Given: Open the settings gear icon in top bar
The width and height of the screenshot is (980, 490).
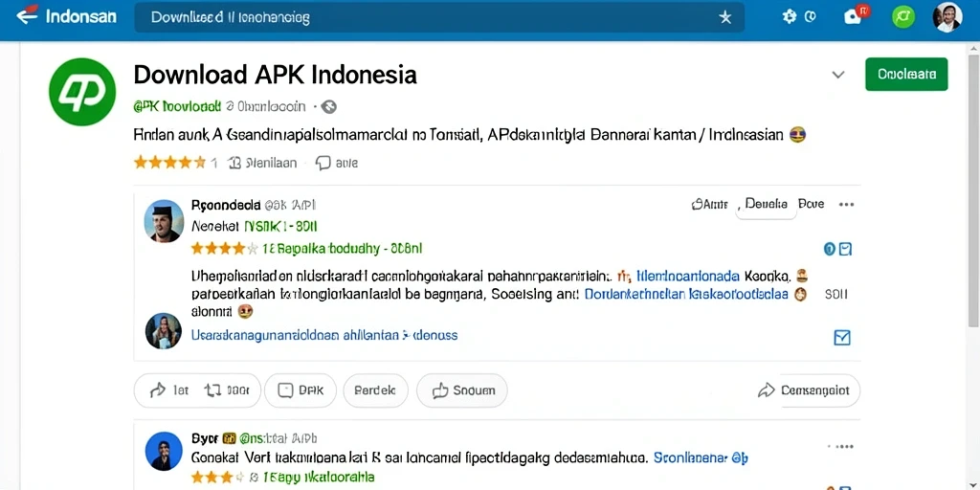Looking at the screenshot, I should (x=790, y=17).
